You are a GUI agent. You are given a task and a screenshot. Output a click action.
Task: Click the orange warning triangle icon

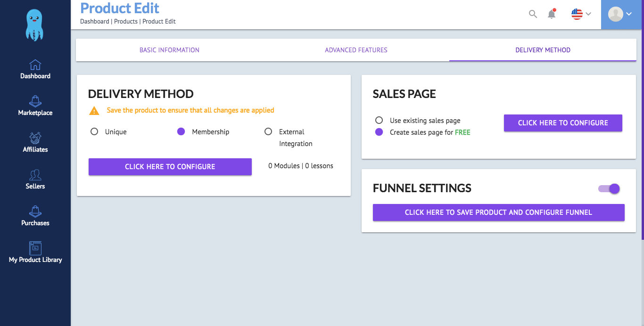94,111
